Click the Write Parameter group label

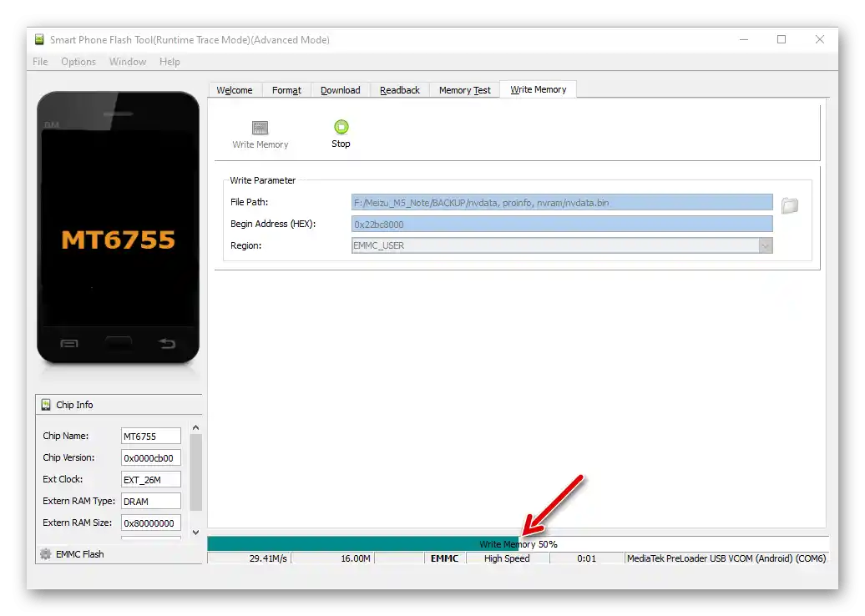point(262,180)
